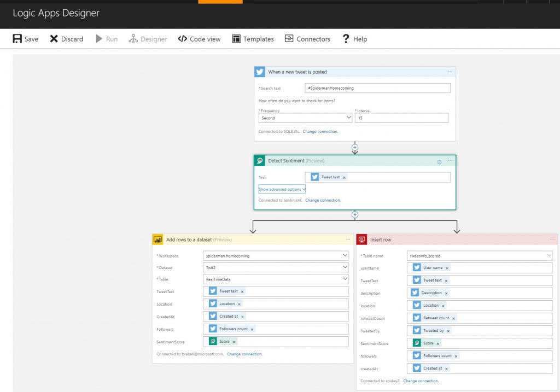Remove Description token in Insert row
The width and height of the screenshot is (560, 392).
(x=446, y=294)
